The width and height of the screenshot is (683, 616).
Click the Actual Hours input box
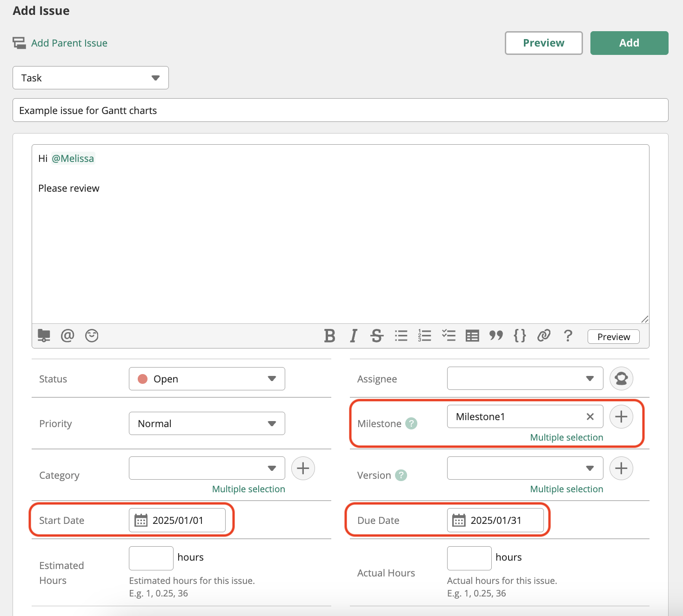pyautogui.click(x=469, y=558)
